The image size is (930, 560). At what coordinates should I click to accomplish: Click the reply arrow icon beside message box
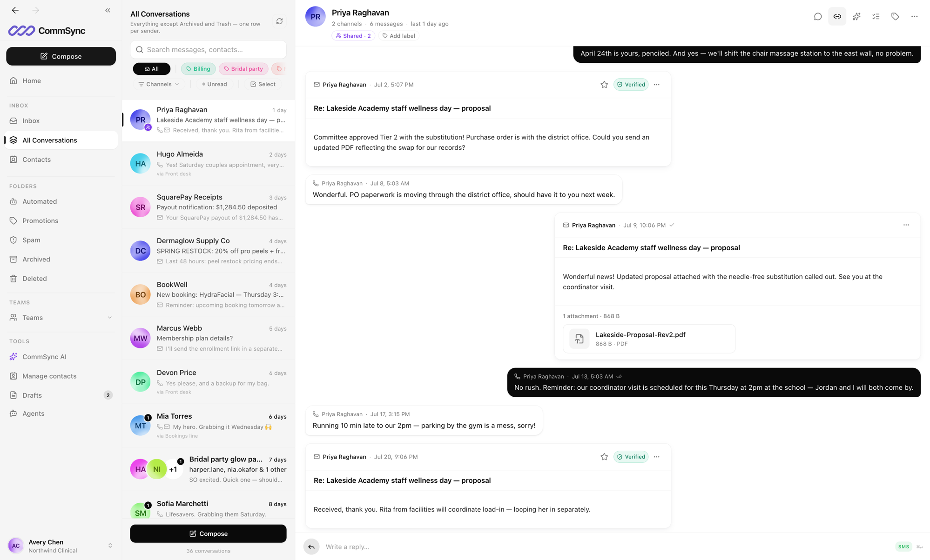pos(311,547)
